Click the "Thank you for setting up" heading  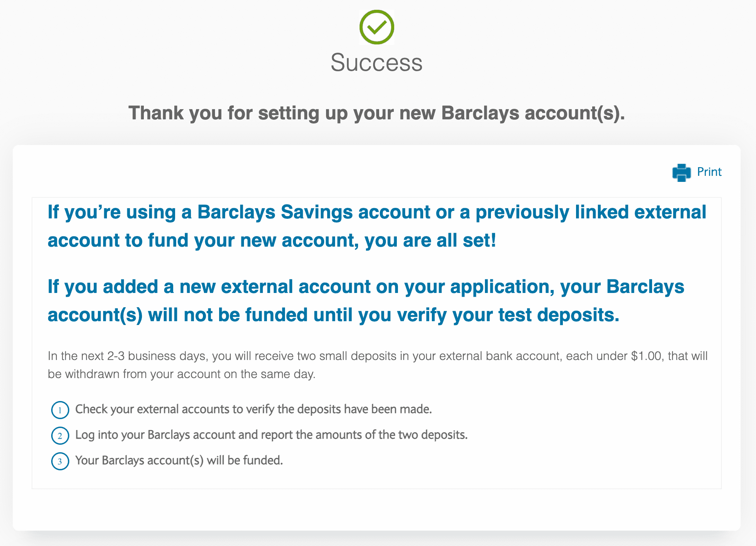(x=376, y=113)
